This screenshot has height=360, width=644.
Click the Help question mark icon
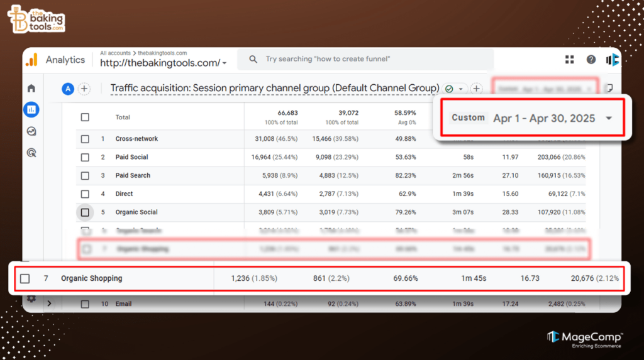(591, 60)
